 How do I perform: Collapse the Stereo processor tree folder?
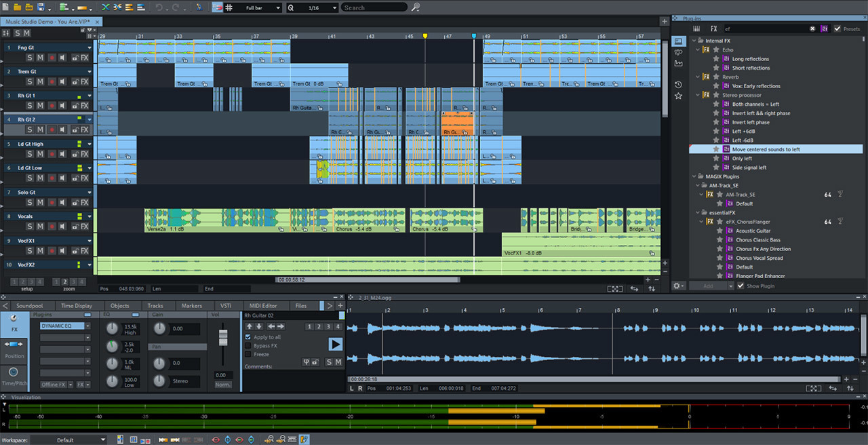pos(698,95)
